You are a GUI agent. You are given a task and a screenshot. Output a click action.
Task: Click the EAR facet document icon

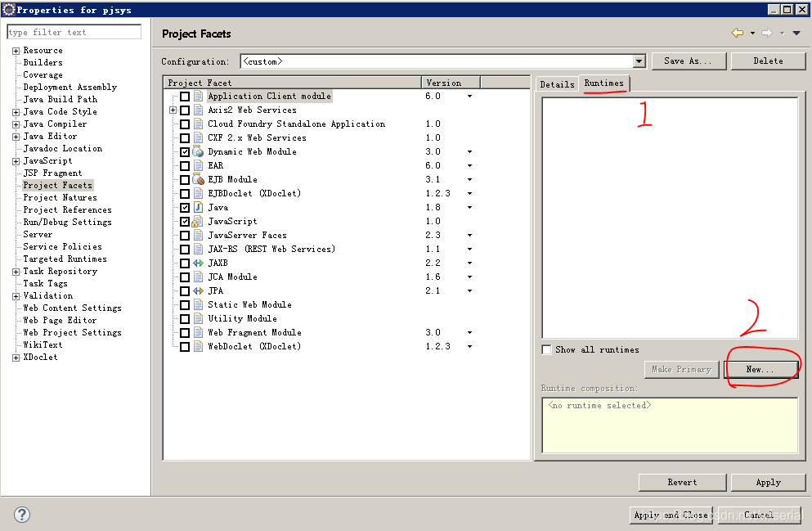[198, 166]
